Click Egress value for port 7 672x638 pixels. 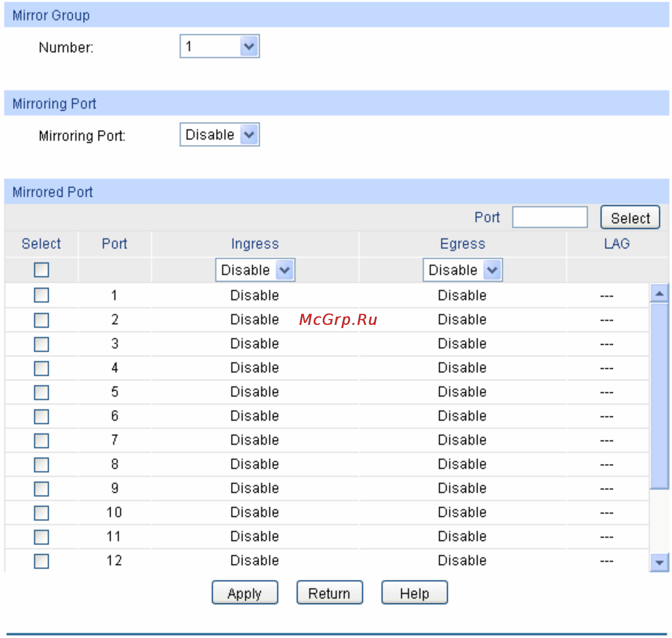[462, 440]
